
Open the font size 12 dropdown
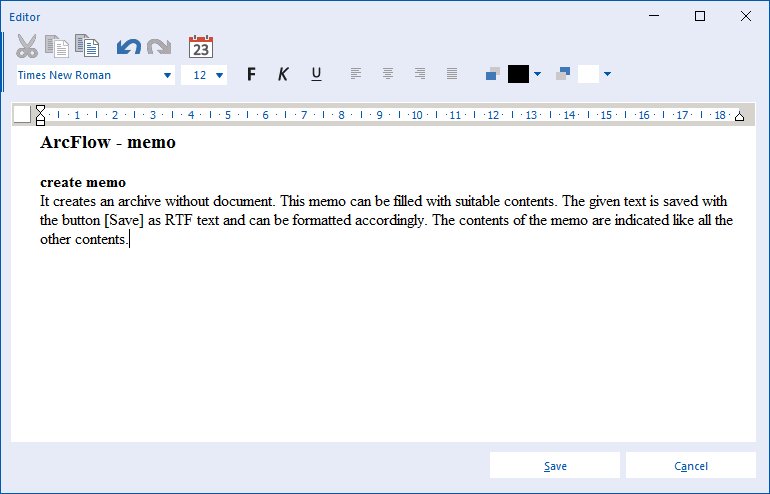[220, 75]
